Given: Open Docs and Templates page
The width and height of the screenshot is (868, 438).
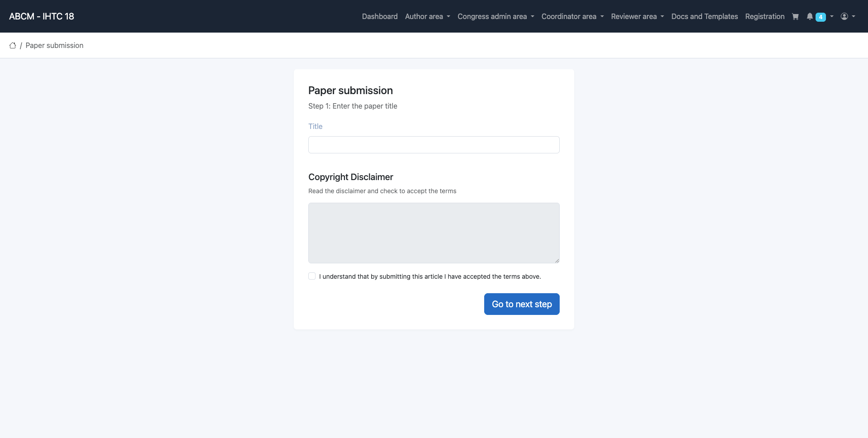Looking at the screenshot, I should [704, 16].
